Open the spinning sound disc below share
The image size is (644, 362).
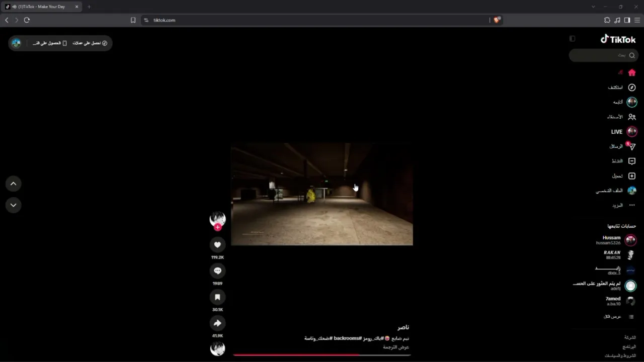[217, 348]
